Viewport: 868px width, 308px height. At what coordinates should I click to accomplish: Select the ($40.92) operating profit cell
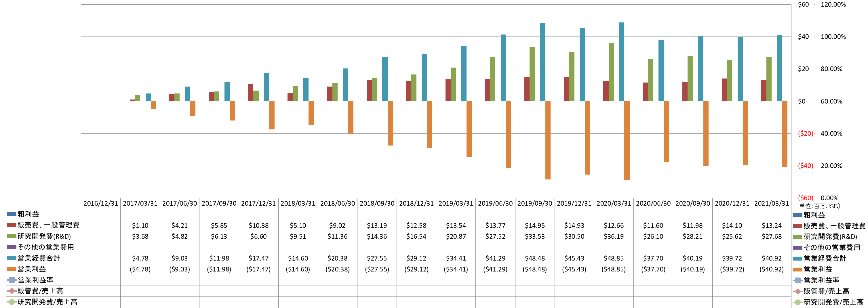click(771, 269)
